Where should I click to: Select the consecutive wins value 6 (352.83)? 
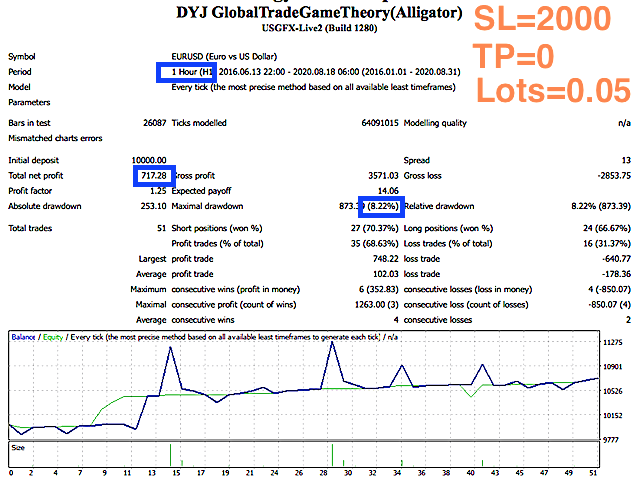pos(378,289)
